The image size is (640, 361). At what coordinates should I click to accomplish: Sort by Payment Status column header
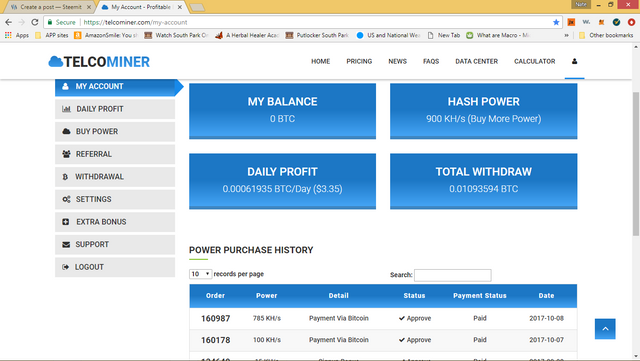click(x=480, y=296)
